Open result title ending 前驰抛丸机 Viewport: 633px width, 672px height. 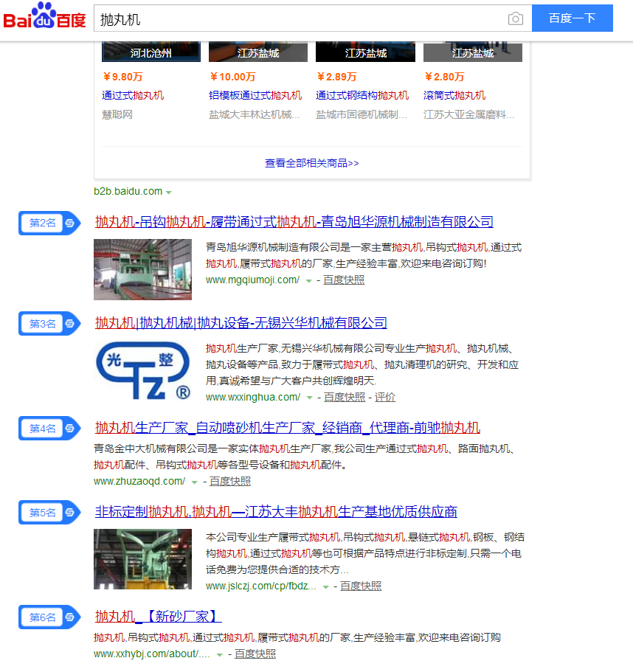point(287,428)
